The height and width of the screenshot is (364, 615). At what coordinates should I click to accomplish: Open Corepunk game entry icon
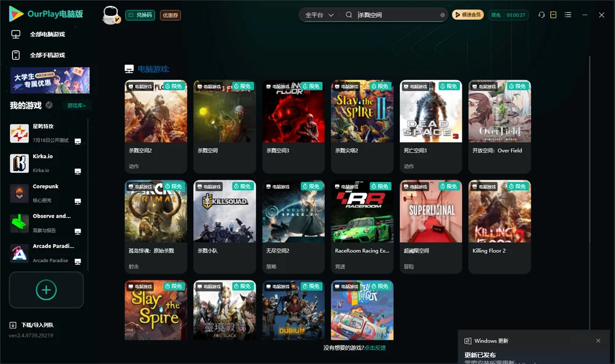19,193
